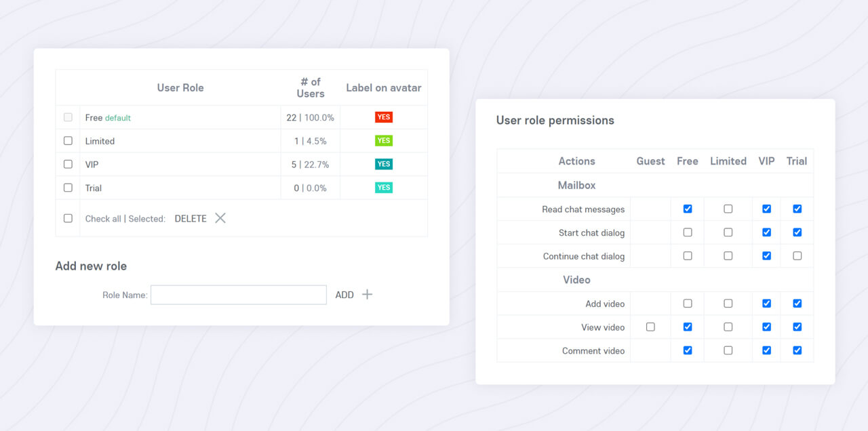Click the X icon next to DELETE
The width and height of the screenshot is (868, 431).
(x=220, y=218)
